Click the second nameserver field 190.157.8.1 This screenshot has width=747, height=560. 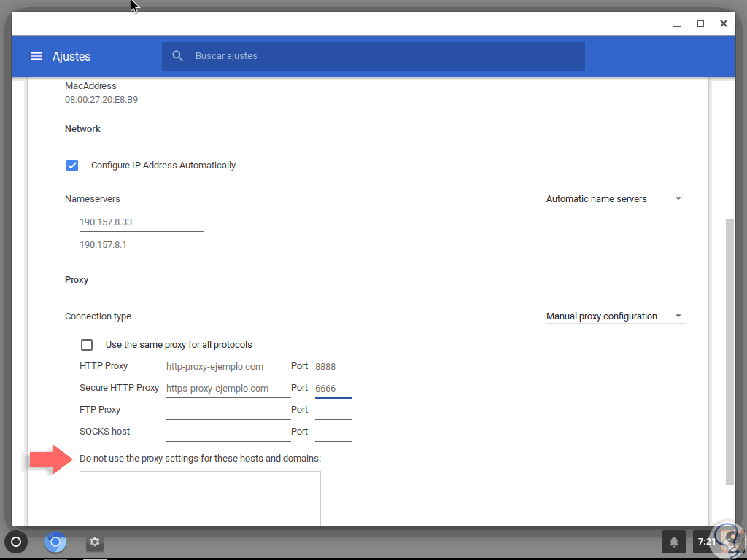[142, 245]
